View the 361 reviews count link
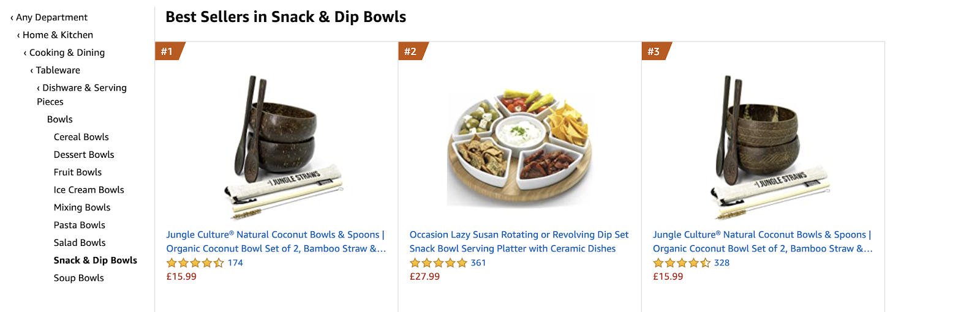This screenshot has height=312, width=980. [x=478, y=263]
